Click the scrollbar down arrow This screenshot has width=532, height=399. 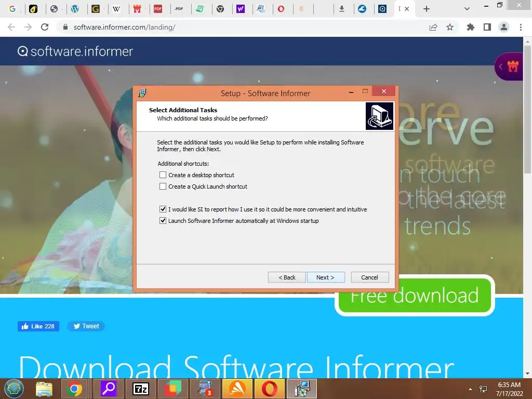527,374
